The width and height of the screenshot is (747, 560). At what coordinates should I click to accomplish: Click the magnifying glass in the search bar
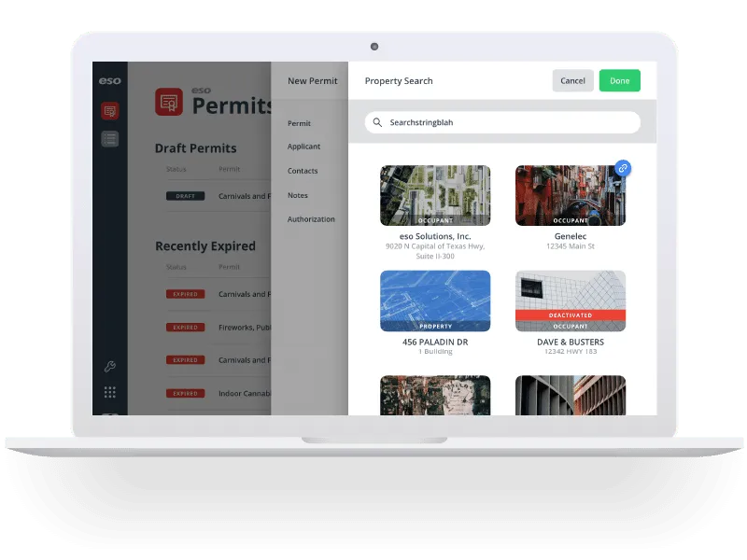pos(377,122)
